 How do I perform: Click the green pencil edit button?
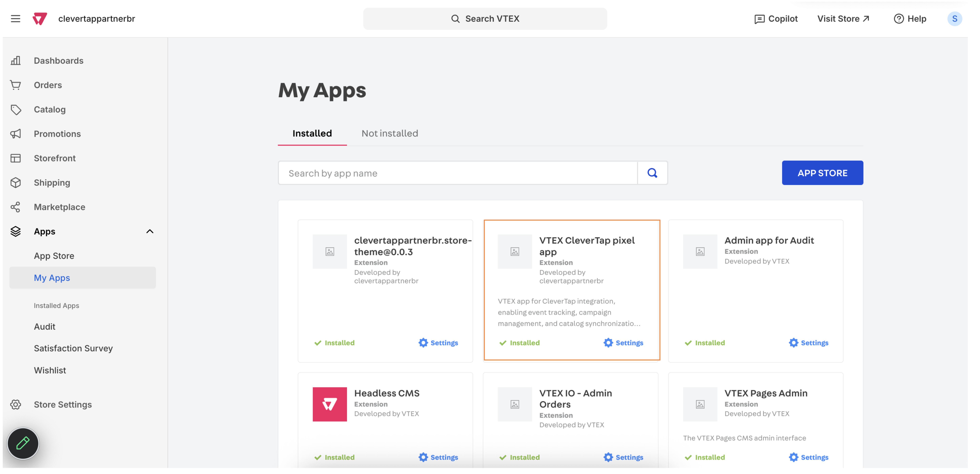(x=23, y=444)
